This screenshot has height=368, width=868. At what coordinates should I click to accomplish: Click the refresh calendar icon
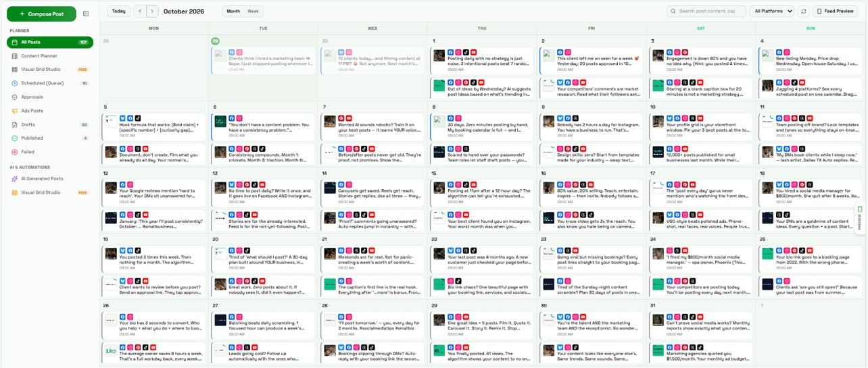click(x=803, y=11)
